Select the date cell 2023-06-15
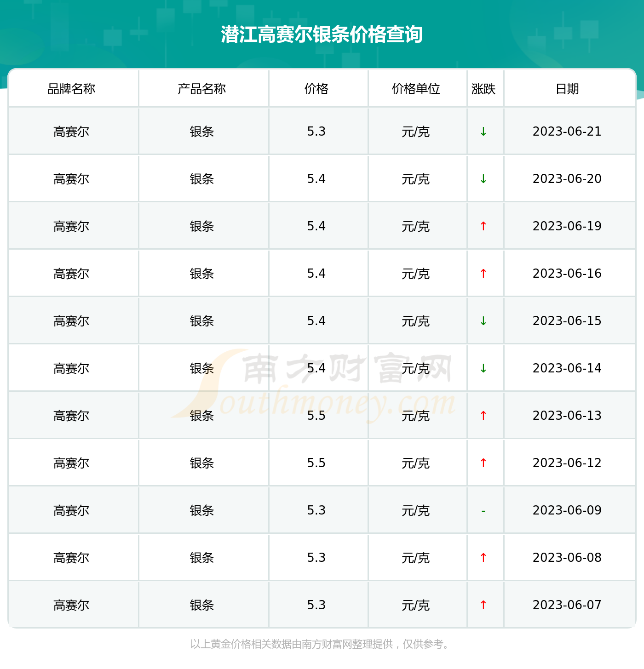Image resolution: width=644 pixels, height=669 pixels. (x=567, y=321)
